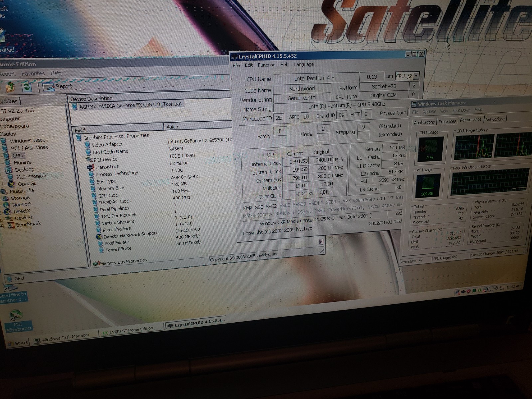
Task: Click the up-arrow icon in EVEREST toolbar
Action: click(10, 87)
